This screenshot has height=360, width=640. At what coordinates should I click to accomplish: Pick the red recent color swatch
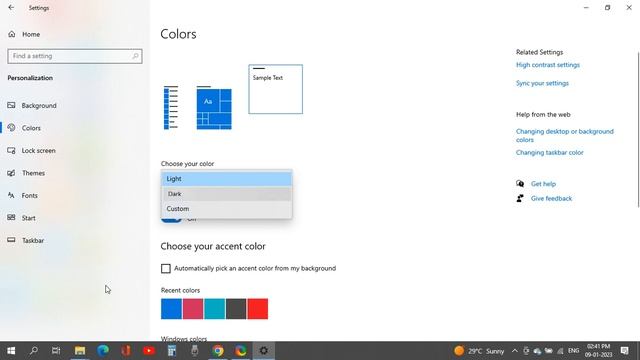pos(258,309)
